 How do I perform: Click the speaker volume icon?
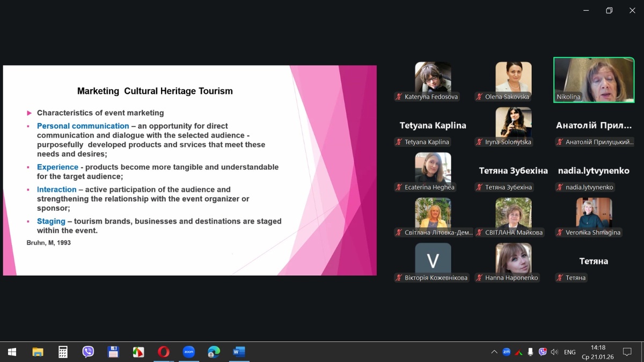pyautogui.click(x=554, y=352)
